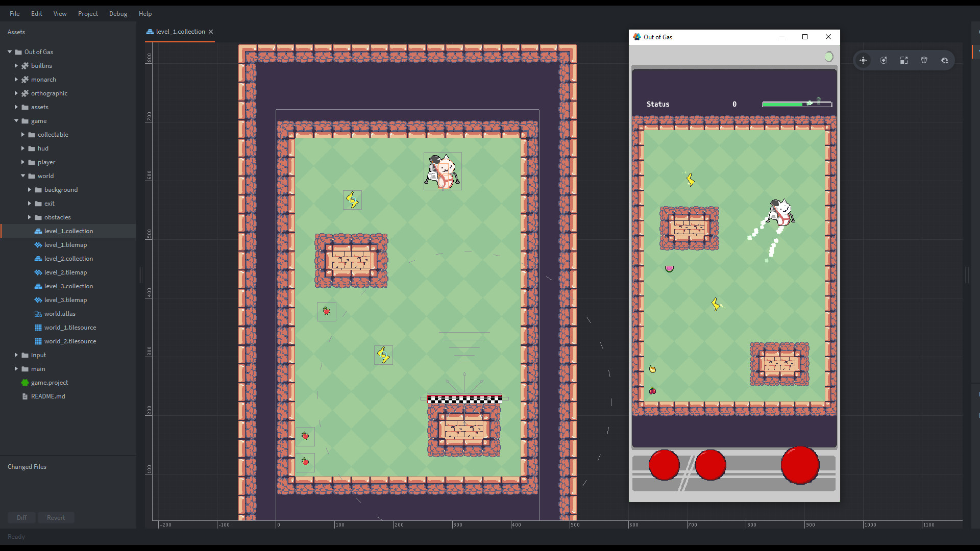
Task: Expand the obstacles folder
Action: (30, 217)
